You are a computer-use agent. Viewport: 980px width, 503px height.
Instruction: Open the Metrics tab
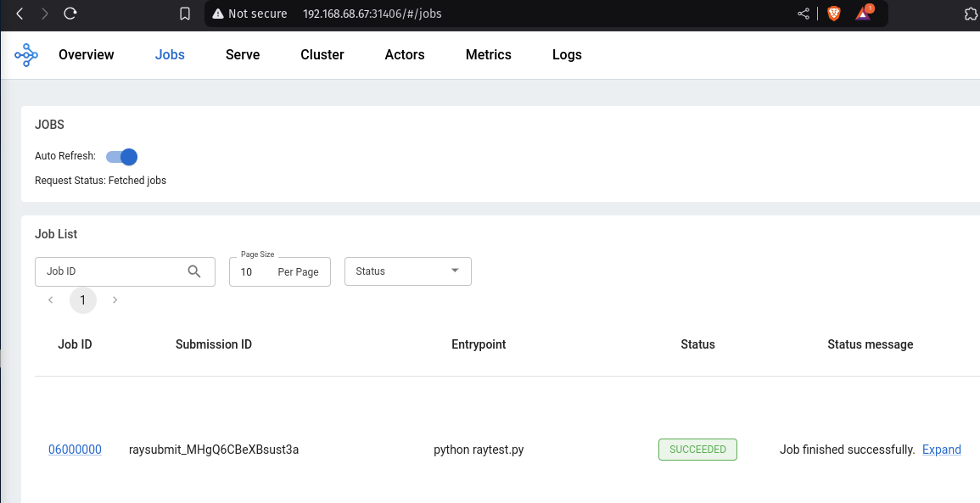488,55
